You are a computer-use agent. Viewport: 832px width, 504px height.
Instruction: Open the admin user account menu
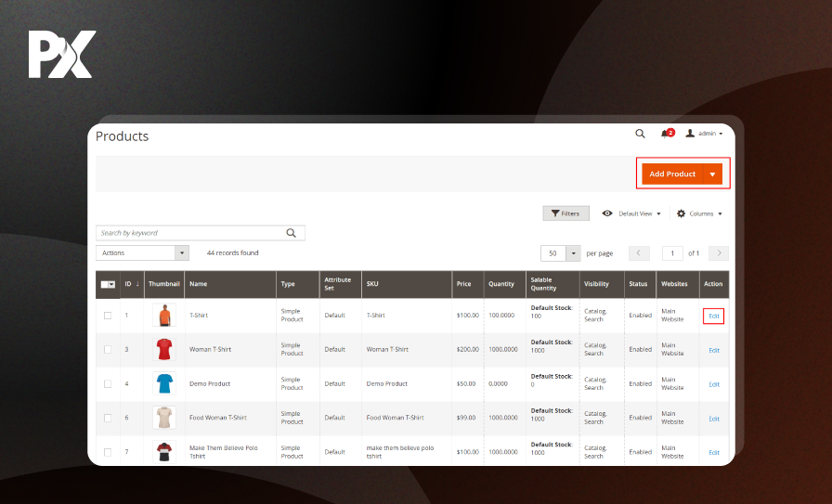click(x=705, y=134)
